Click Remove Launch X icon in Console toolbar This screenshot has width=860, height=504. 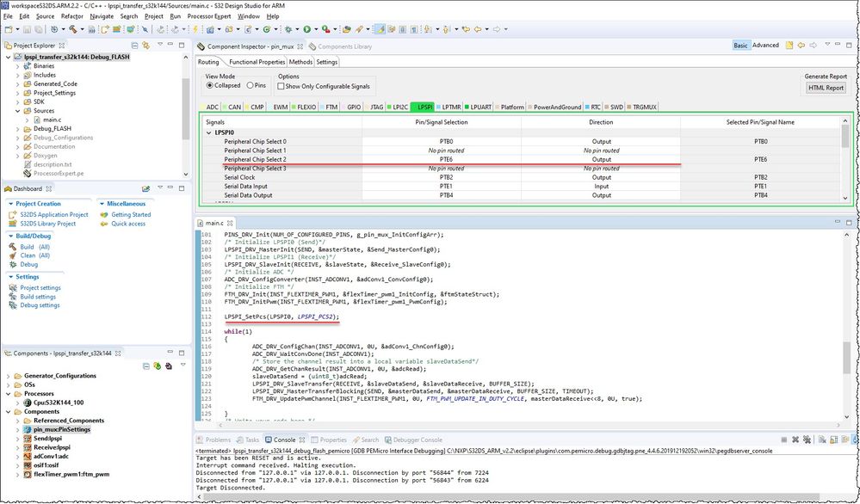[x=795, y=439]
